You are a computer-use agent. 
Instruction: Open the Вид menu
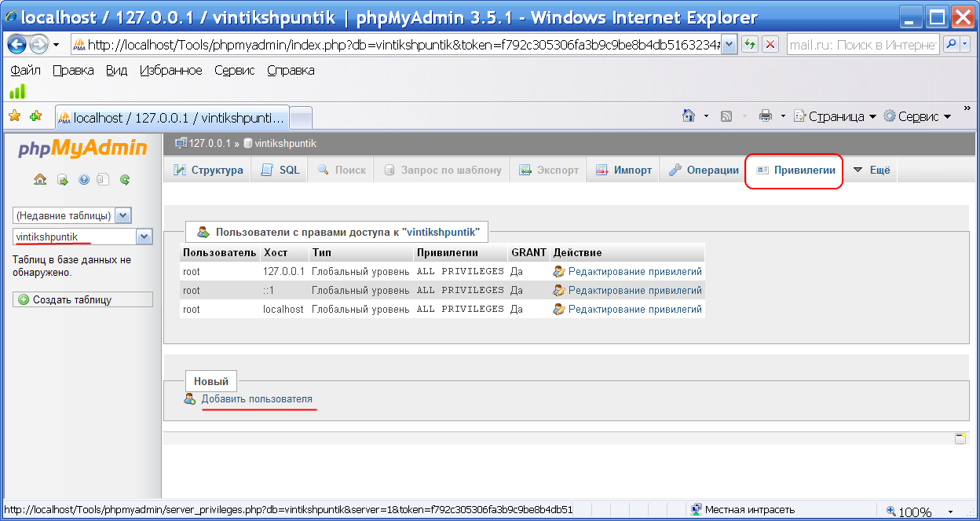(116, 70)
